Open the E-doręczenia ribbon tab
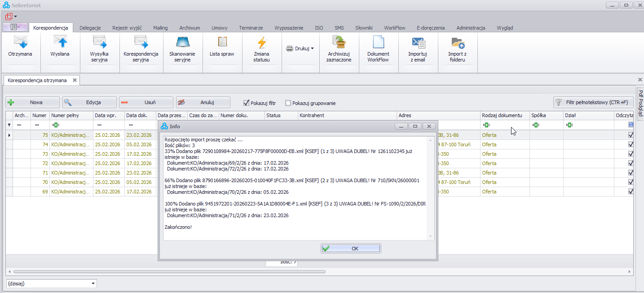 click(430, 28)
